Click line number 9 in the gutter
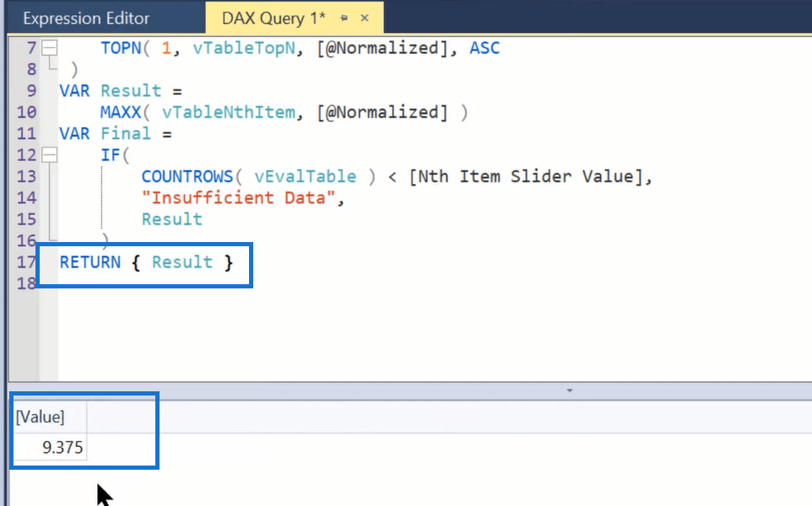Image resolution: width=812 pixels, height=506 pixels. pos(31,90)
